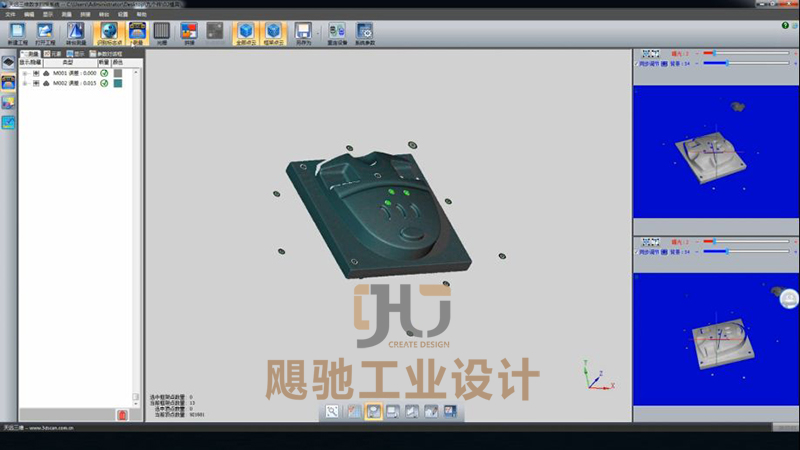Click the 颜色 column header
Viewport: 800px width, 450px height.
(x=118, y=62)
